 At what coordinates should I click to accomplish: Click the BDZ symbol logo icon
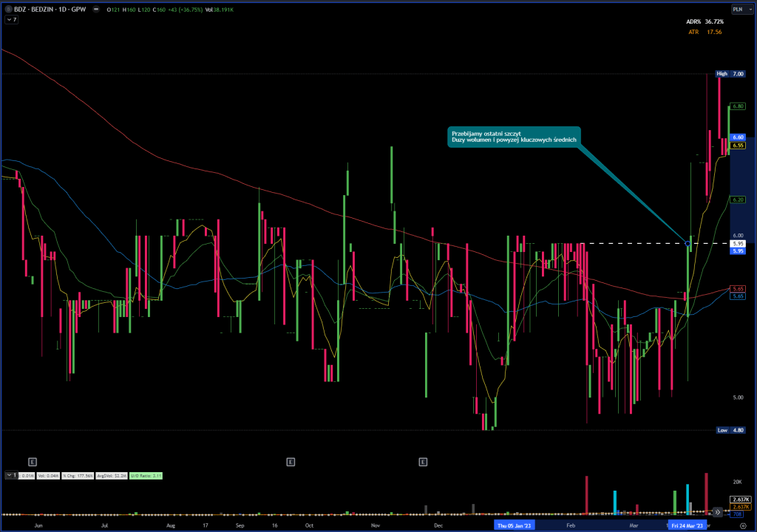[8, 9]
